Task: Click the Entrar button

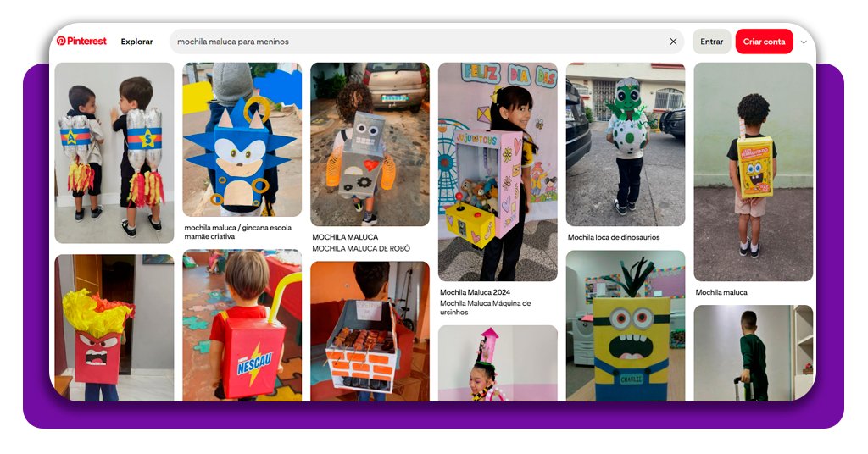Action: coord(711,42)
